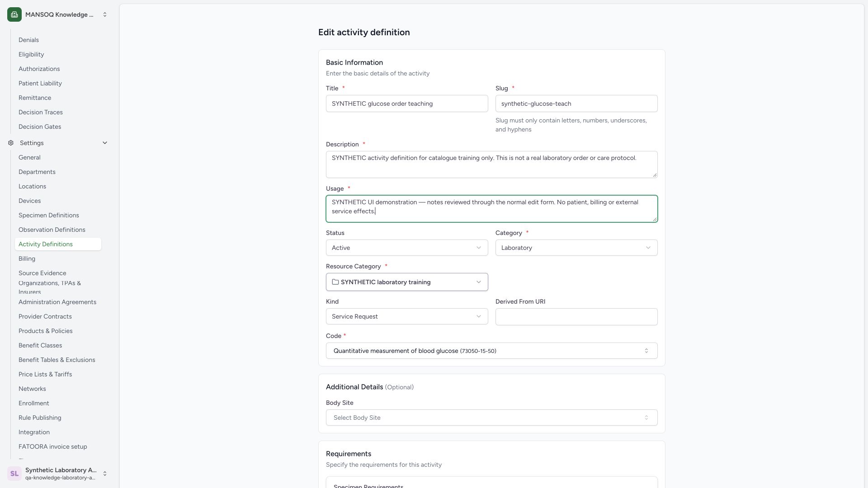
Task: Click the Usage text area
Action: click(x=492, y=209)
